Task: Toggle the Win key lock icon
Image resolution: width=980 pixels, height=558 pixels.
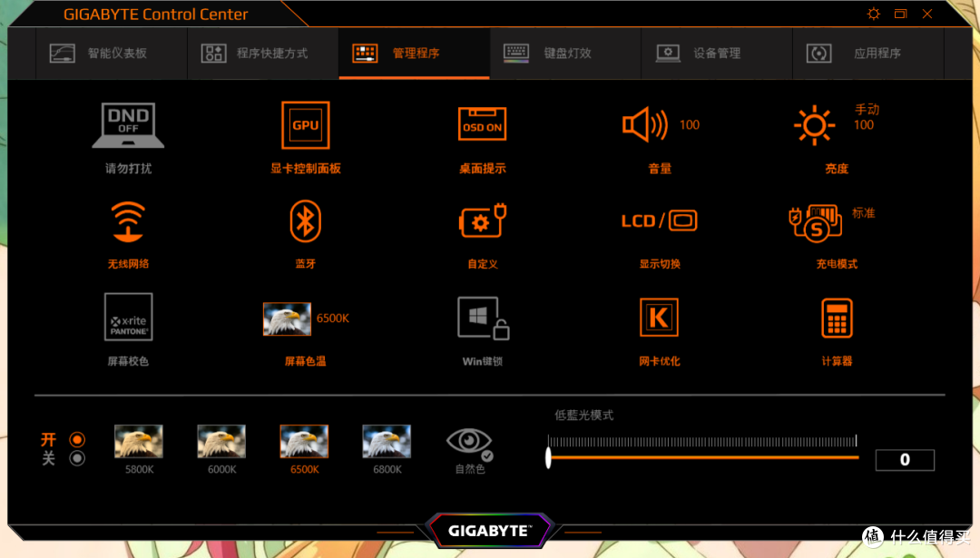Action: point(483,318)
